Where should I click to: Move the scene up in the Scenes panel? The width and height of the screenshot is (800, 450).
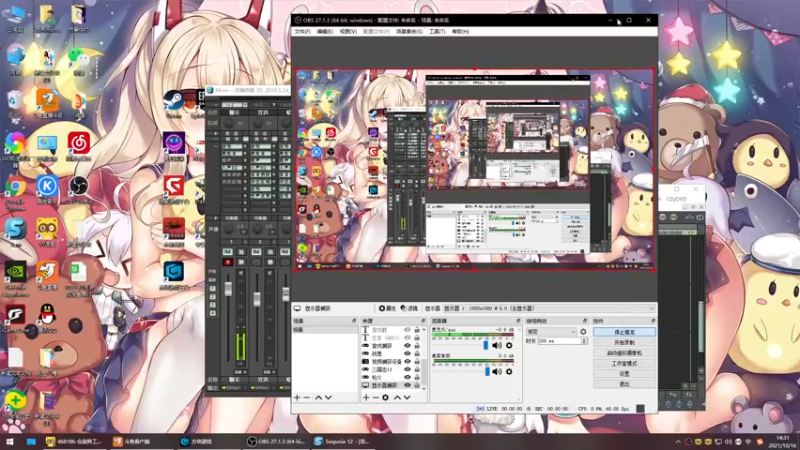coord(318,397)
